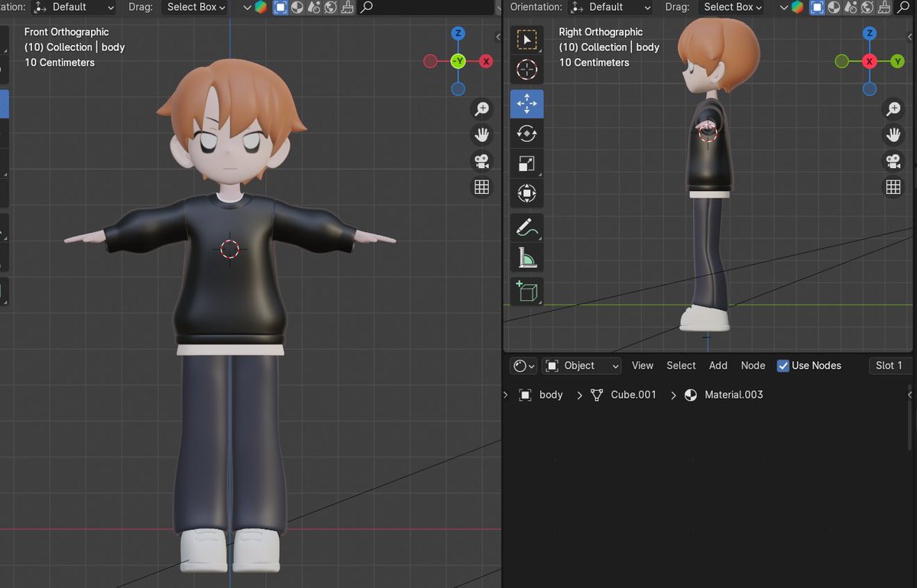
Task: Open the Node menu in shader editor
Action: coord(753,366)
